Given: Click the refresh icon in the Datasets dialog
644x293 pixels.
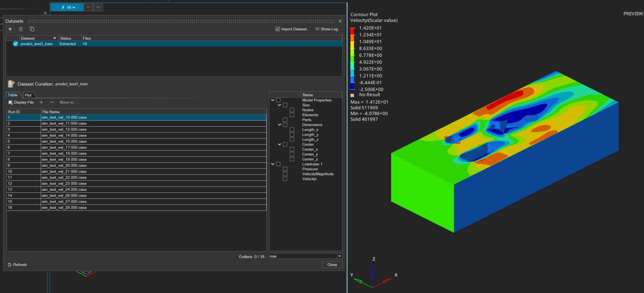Looking at the screenshot, I should [10, 264].
